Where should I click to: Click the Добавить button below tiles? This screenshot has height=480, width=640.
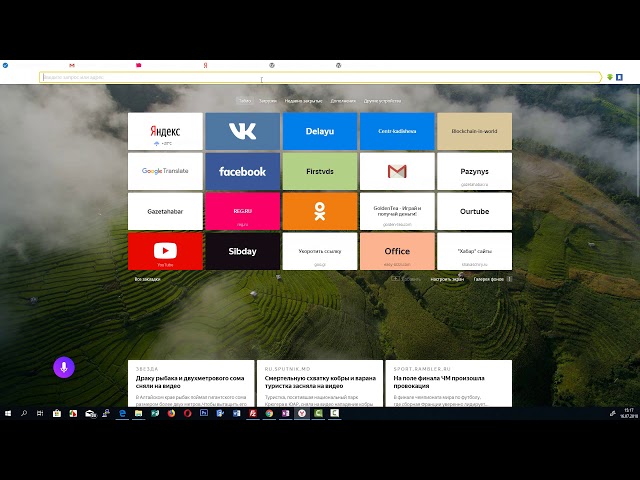point(406,279)
